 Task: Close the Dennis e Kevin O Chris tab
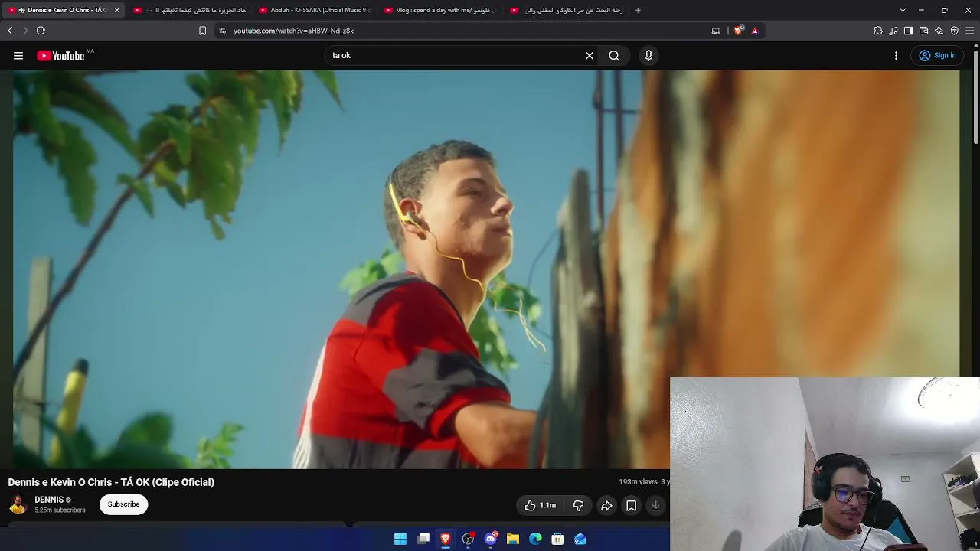click(x=116, y=10)
